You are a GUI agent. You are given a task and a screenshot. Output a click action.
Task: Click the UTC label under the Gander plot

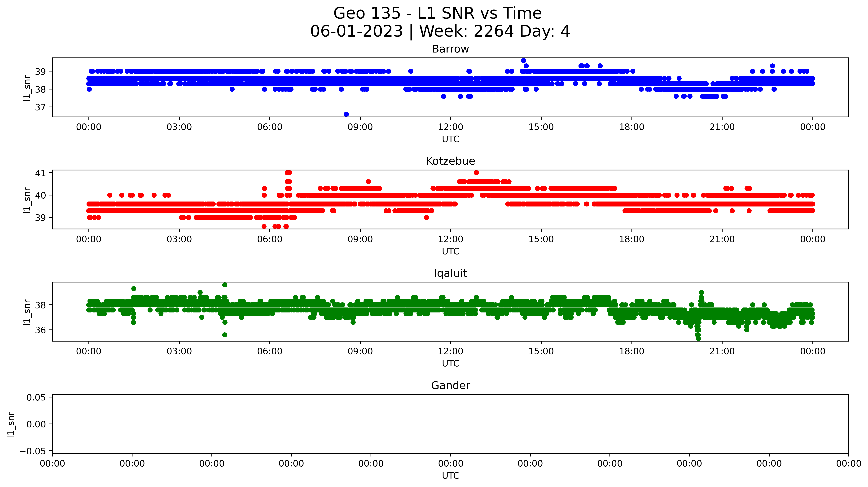pos(450,476)
